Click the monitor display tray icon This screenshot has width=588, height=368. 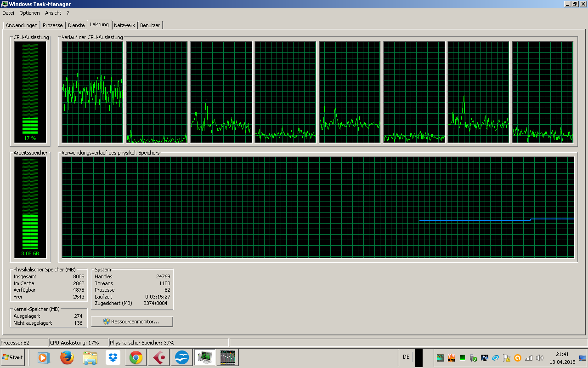point(485,358)
